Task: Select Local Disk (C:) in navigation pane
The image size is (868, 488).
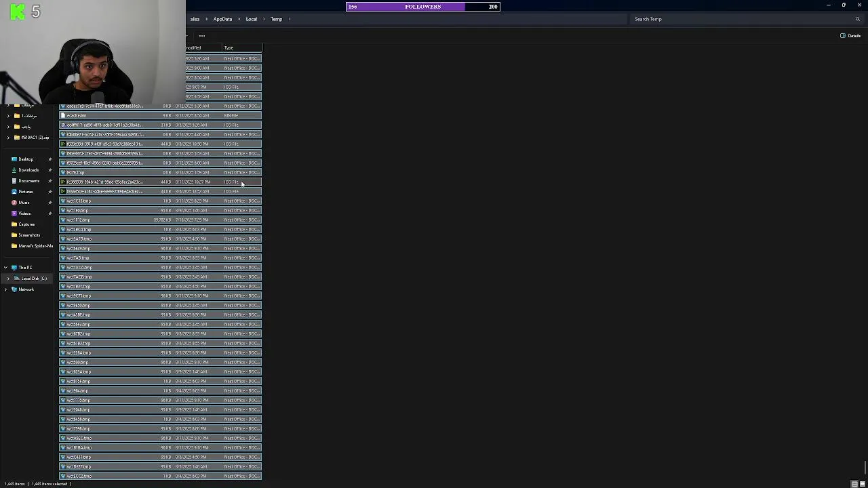Action: 33,279
